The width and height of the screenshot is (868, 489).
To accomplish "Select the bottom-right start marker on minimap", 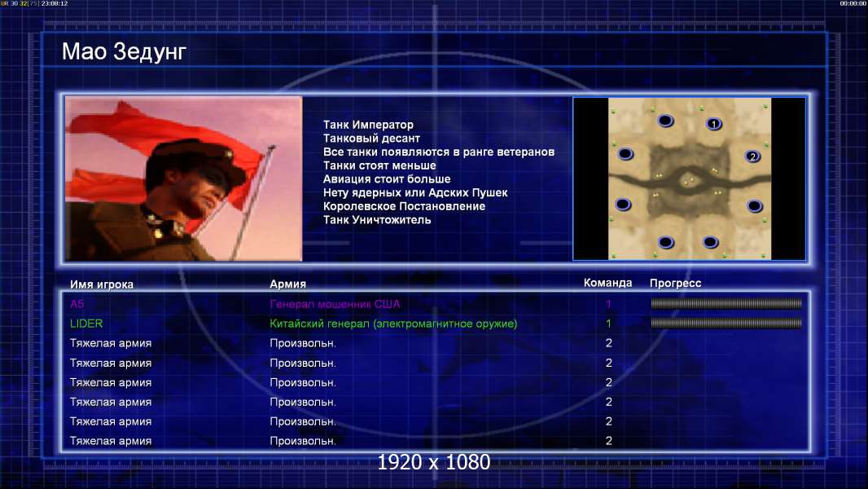I will coord(710,242).
